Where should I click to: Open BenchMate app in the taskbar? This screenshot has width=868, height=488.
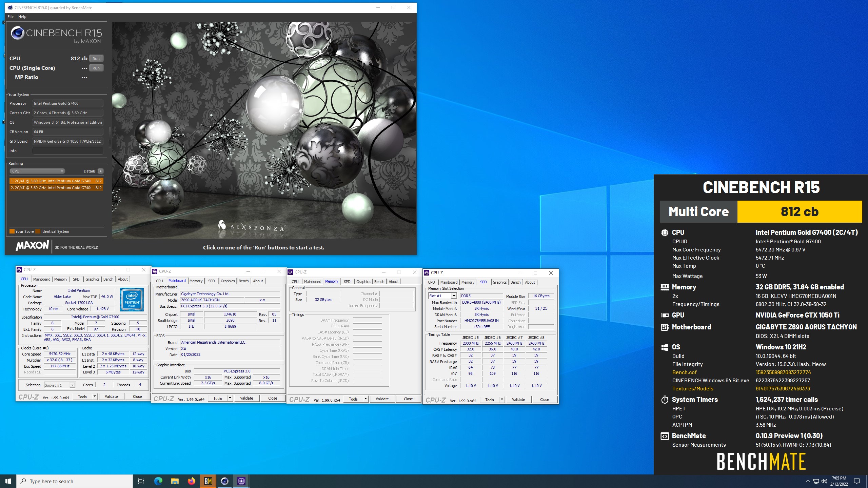tap(208, 481)
